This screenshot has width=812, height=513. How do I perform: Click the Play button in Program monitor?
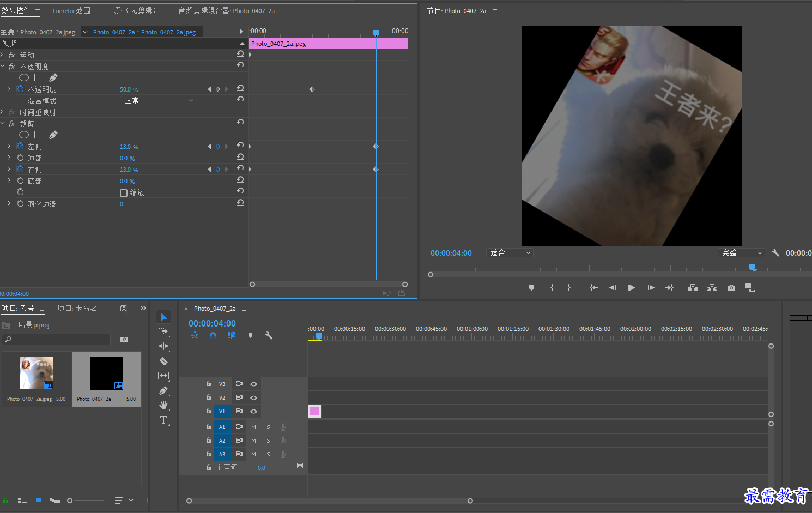pyautogui.click(x=632, y=288)
